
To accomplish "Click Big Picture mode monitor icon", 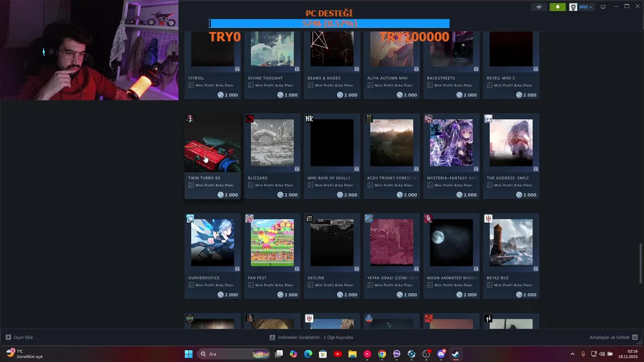I will pos(603,7).
